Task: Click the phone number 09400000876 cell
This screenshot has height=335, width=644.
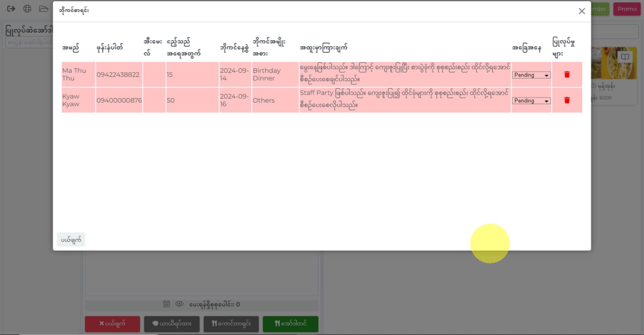Action: tap(119, 100)
